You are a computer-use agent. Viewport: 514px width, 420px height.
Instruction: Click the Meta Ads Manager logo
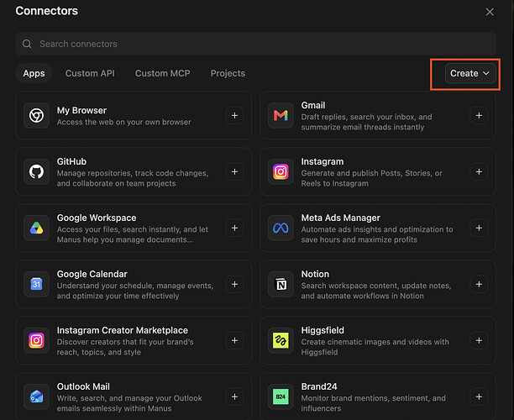281,228
